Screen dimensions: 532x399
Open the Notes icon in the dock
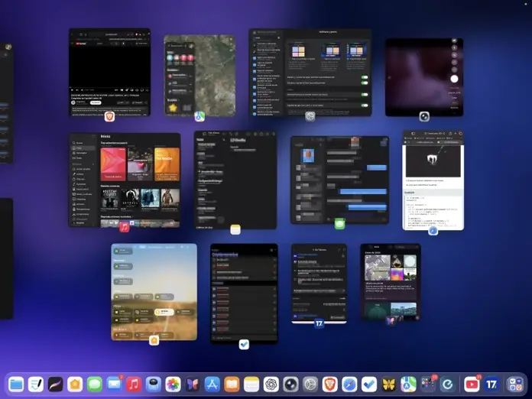251,384
